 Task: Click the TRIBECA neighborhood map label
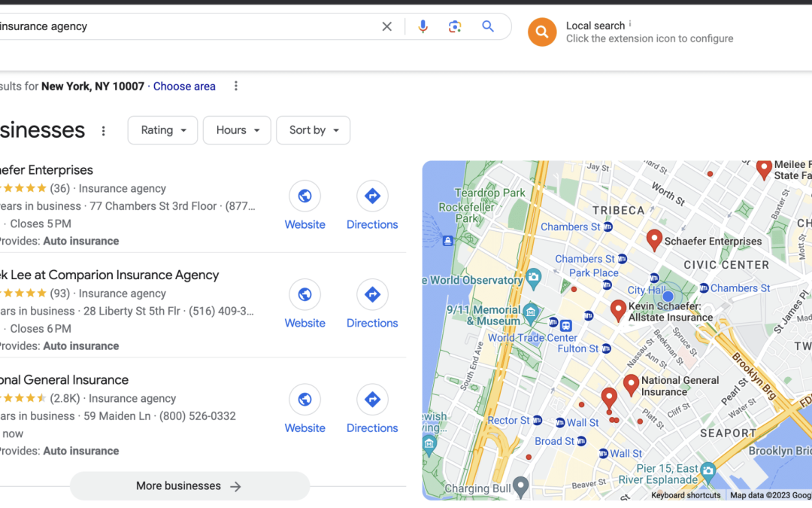tap(618, 211)
